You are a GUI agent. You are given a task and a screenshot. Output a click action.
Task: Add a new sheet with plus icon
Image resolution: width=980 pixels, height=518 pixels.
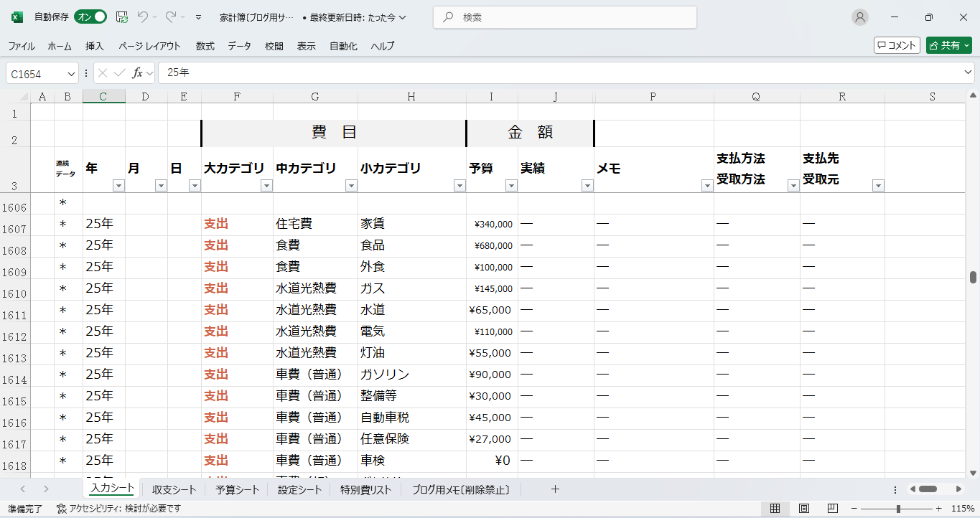click(554, 489)
